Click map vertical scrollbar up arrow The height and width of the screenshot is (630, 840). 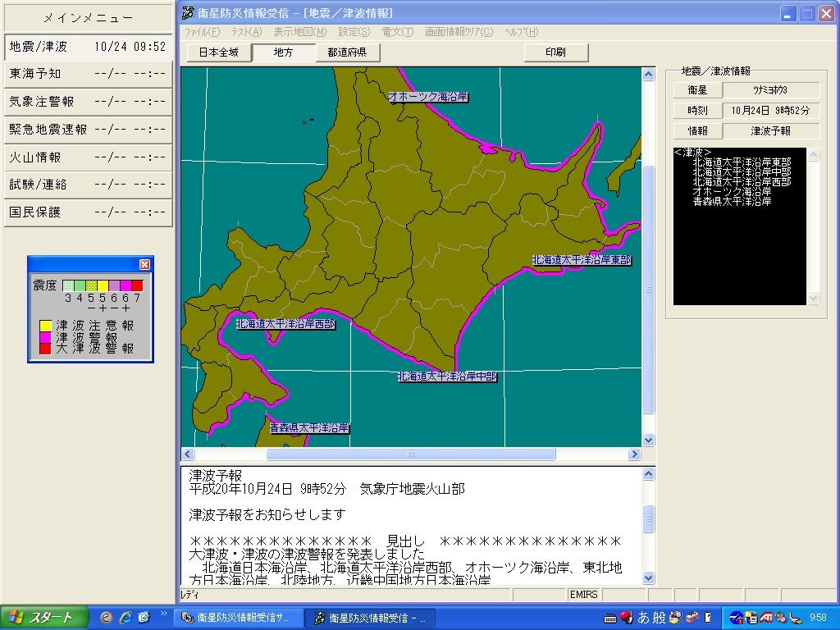coord(648,74)
